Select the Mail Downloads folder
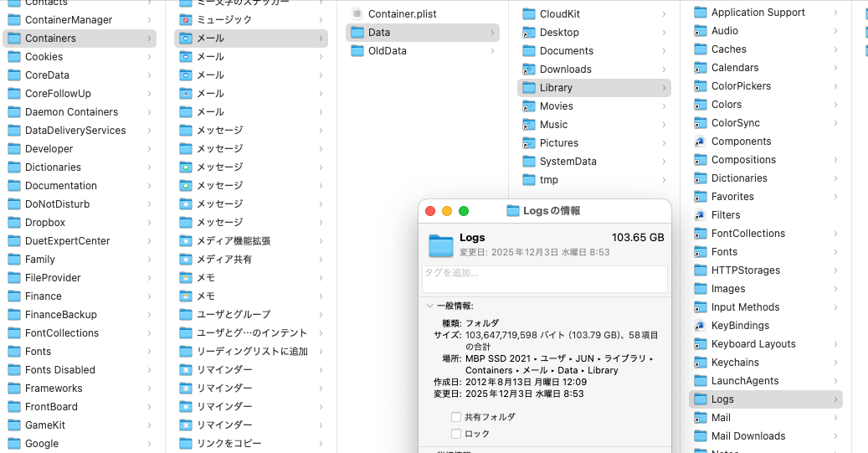The image size is (868, 453). point(747,436)
